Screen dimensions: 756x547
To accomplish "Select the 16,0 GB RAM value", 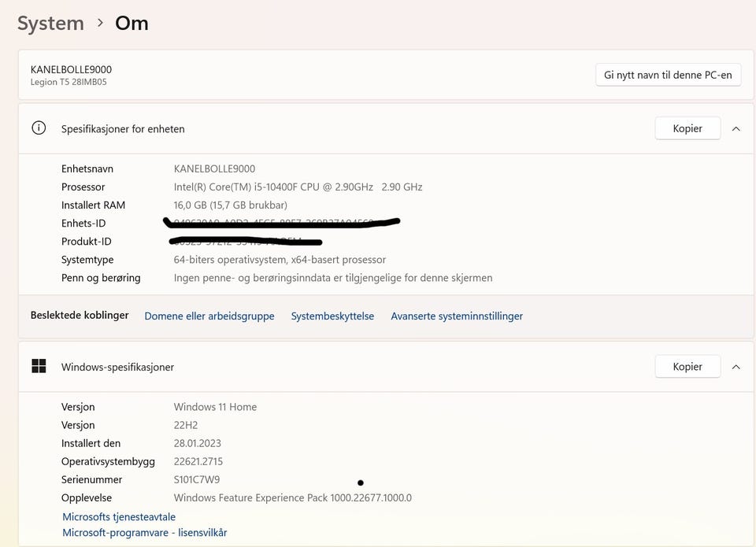I will [x=231, y=205].
